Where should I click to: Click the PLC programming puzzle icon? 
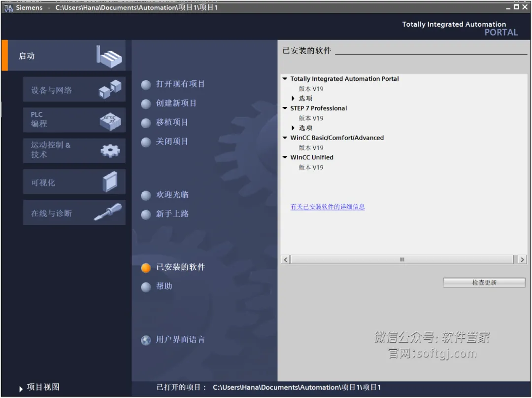110,121
